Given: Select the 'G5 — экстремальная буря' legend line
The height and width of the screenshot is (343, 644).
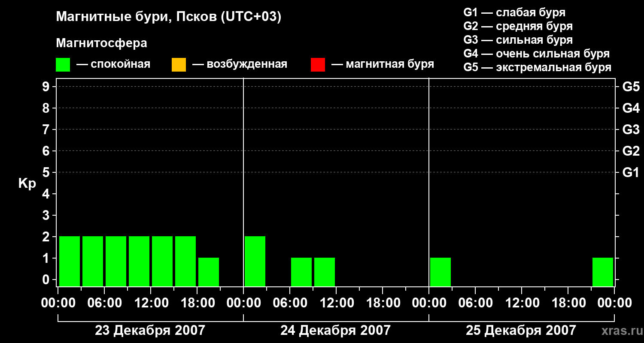Looking at the screenshot, I should [538, 67].
